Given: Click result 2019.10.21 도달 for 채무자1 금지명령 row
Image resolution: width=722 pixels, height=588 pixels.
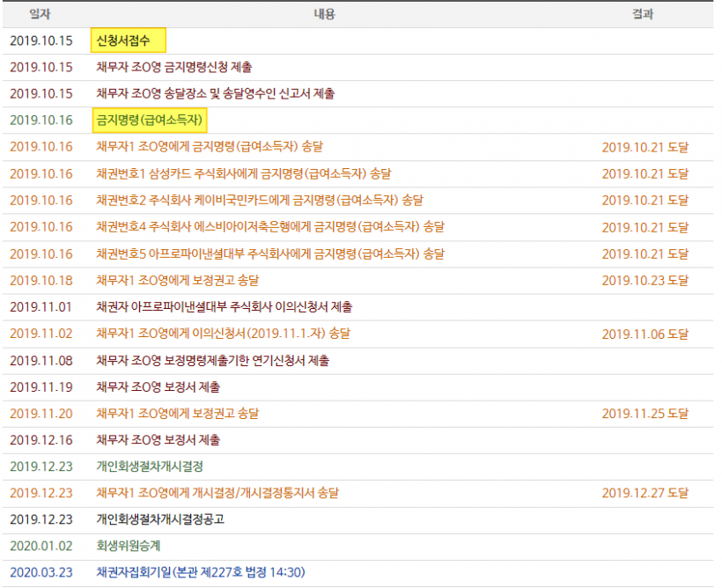Looking at the screenshot, I should [x=645, y=147].
